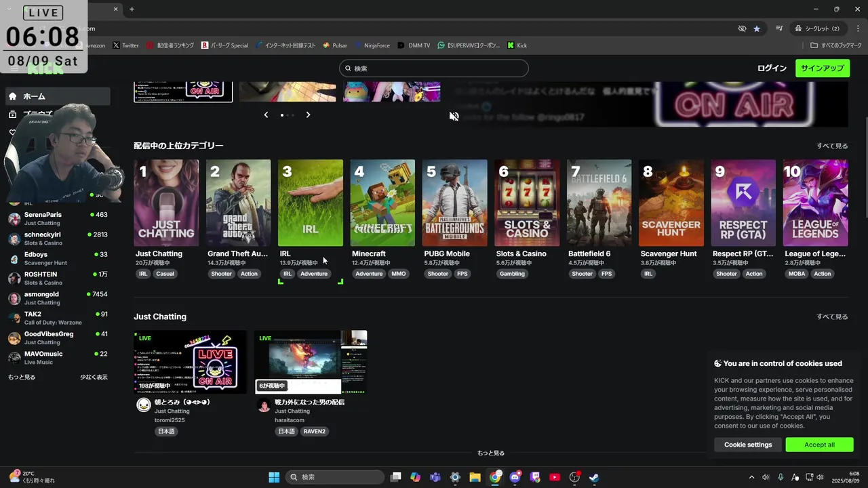Image resolution: width=868 pixels, height=488 pixels.
Task: Click the microphone icon in system tray
Action: [781, 477]
